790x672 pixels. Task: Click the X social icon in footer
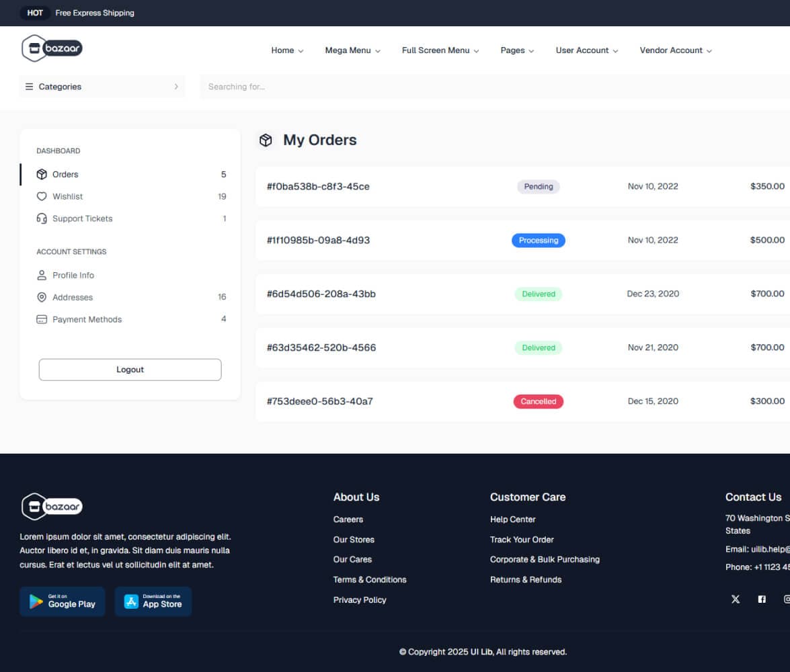(735, 599)
